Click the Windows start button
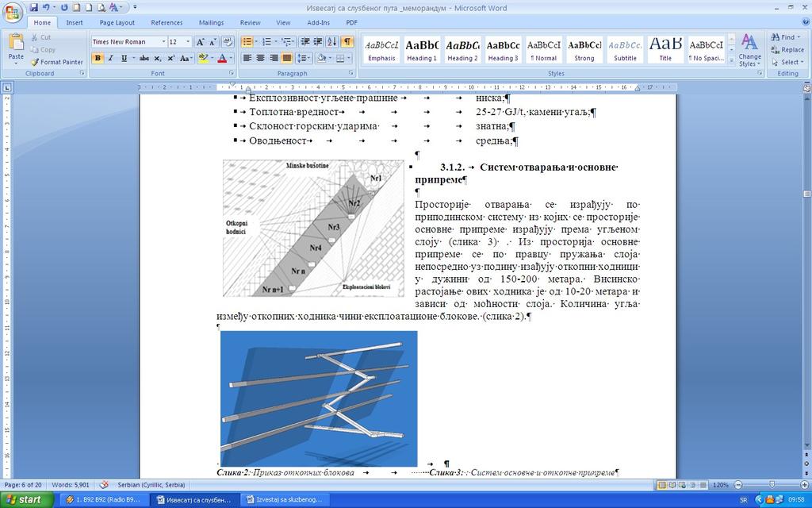Screen dimensions: 812x508 [26, 500]
